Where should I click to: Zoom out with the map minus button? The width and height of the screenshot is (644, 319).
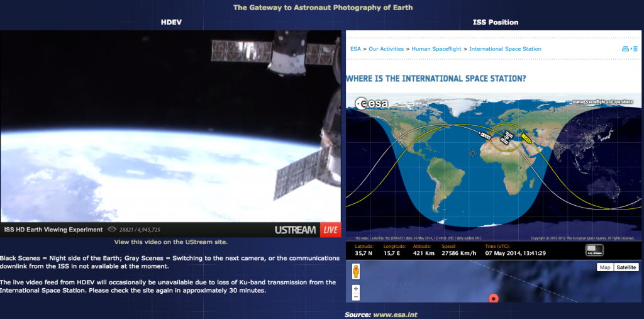coord(356,297)
